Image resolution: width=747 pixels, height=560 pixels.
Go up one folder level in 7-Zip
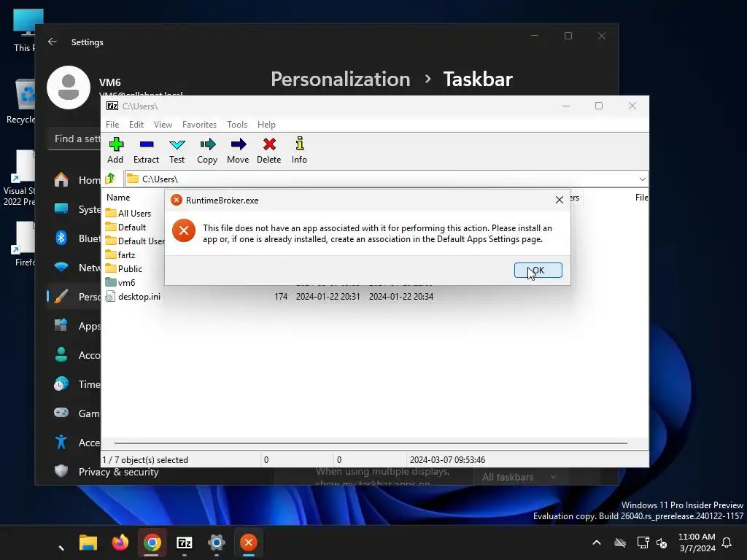pyautogui.click(x=111, y=179)
